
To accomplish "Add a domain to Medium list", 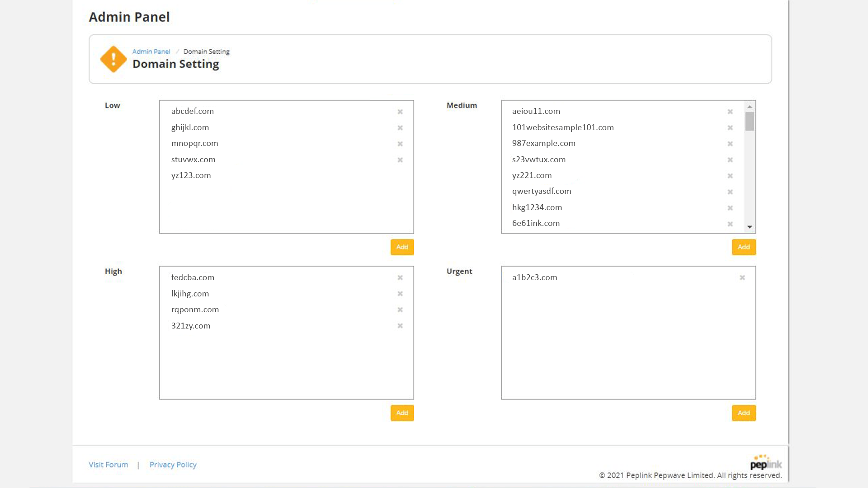I will point(744,247).
